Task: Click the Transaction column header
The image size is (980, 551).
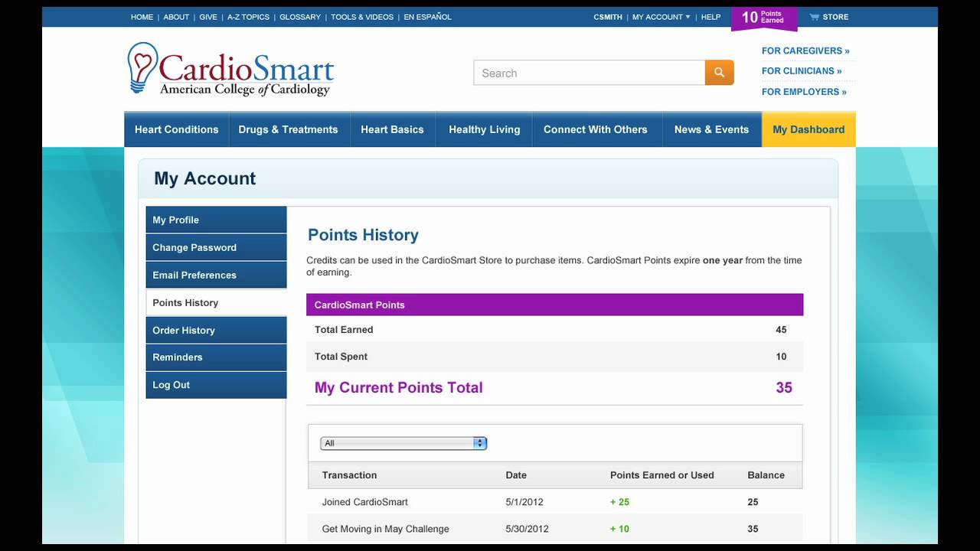Action: (349, 475)
